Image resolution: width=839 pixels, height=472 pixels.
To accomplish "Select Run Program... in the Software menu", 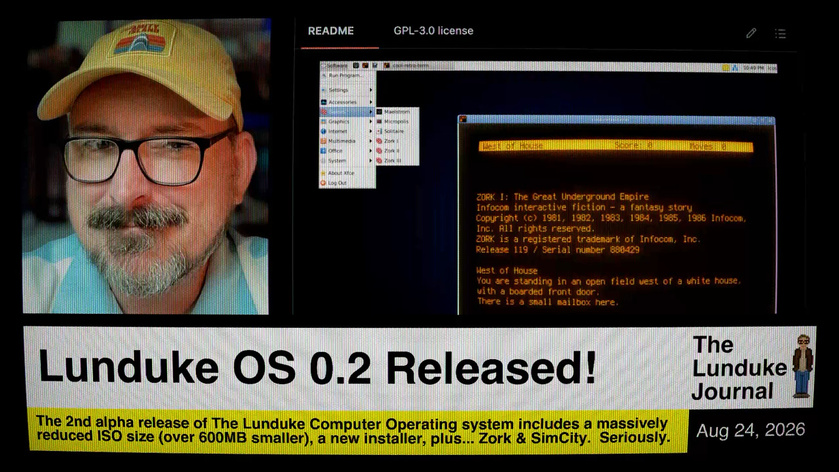I will tap(347, 75).
